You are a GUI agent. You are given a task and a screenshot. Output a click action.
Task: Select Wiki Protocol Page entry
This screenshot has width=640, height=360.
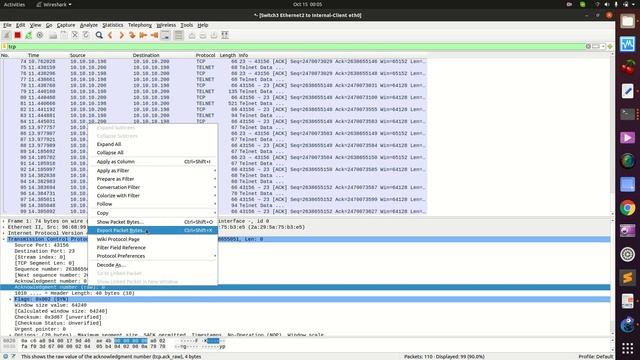pyautogui.click(x=153, y=239)
